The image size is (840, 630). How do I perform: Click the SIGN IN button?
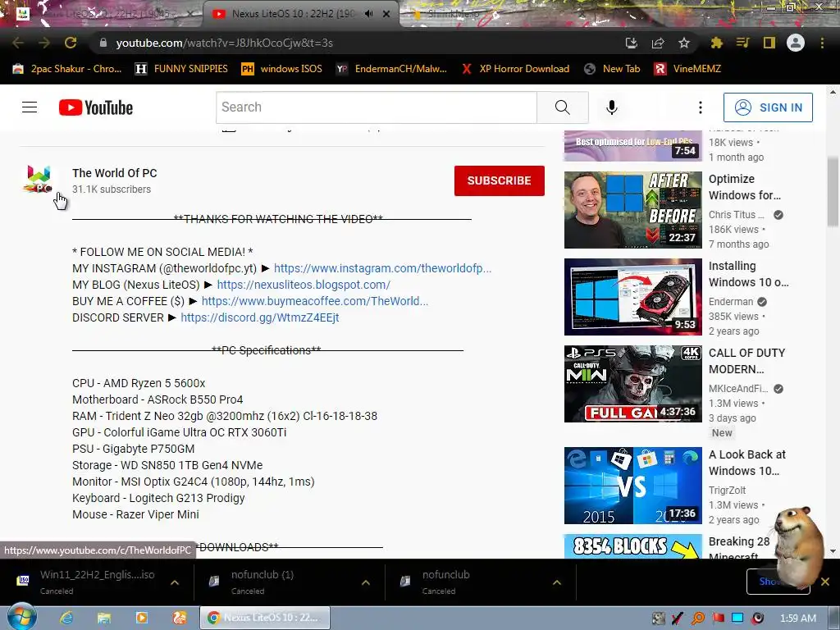pyautogui.click(x=768, y=107)
